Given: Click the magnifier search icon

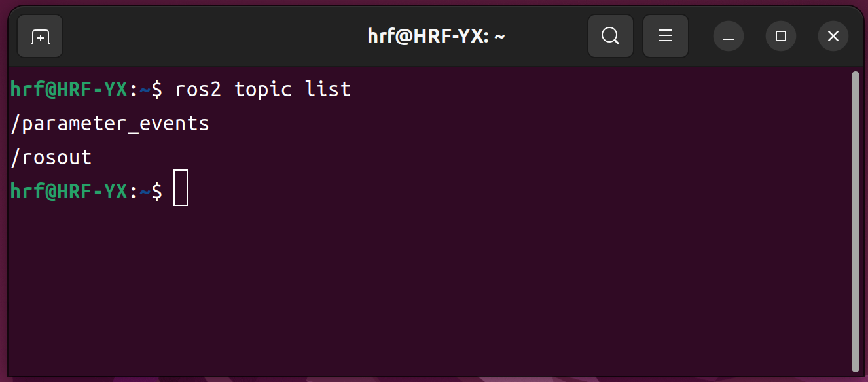Looking at the screenshot, I should tap(610, 37).
